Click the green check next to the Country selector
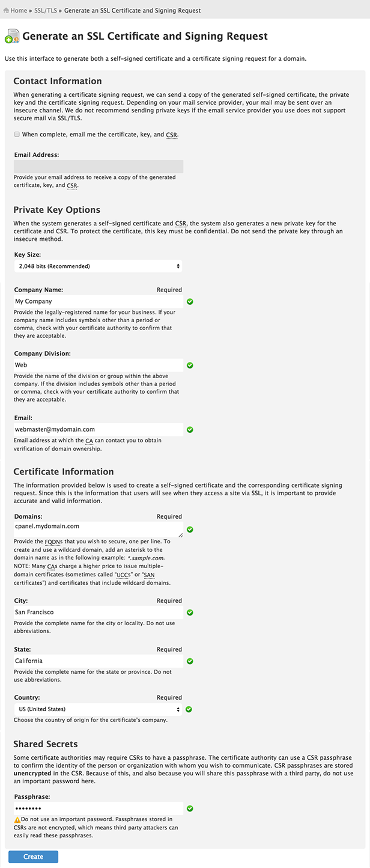370x868 pixels. pyautogui.click(x=189, y=709)
